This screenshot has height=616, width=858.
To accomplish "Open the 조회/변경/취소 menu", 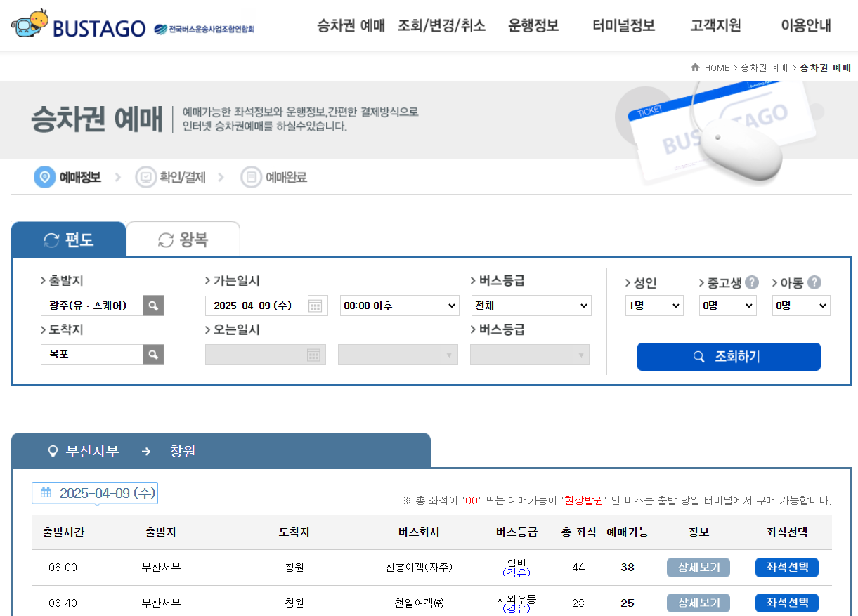I will [441, 26].
